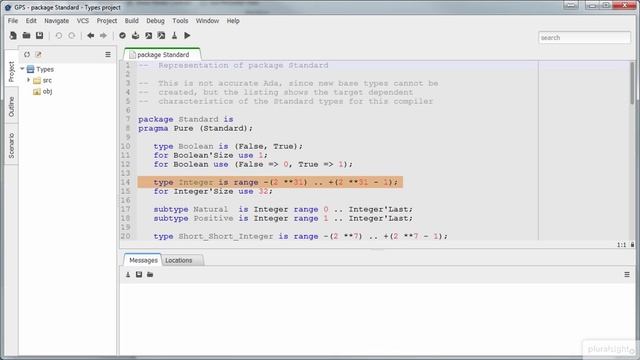The height and width of the screenshot is (360, 640).
Task: Open the Navigate menu
Action: tap(56, 21)
